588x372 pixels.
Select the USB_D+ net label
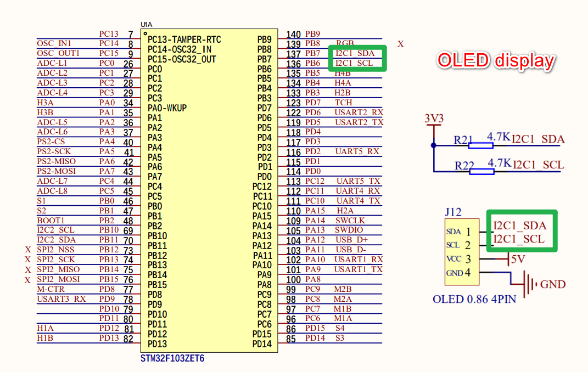click(x=351, y=240)
